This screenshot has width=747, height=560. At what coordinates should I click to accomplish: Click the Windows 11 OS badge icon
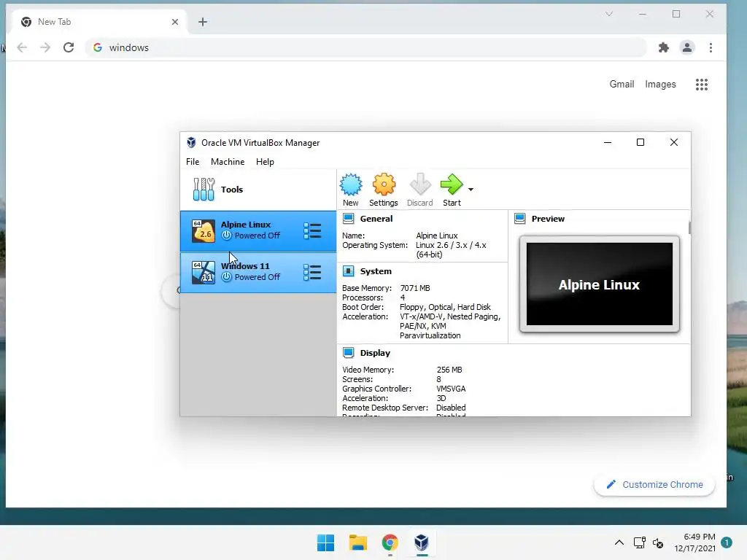pos(204,273)
